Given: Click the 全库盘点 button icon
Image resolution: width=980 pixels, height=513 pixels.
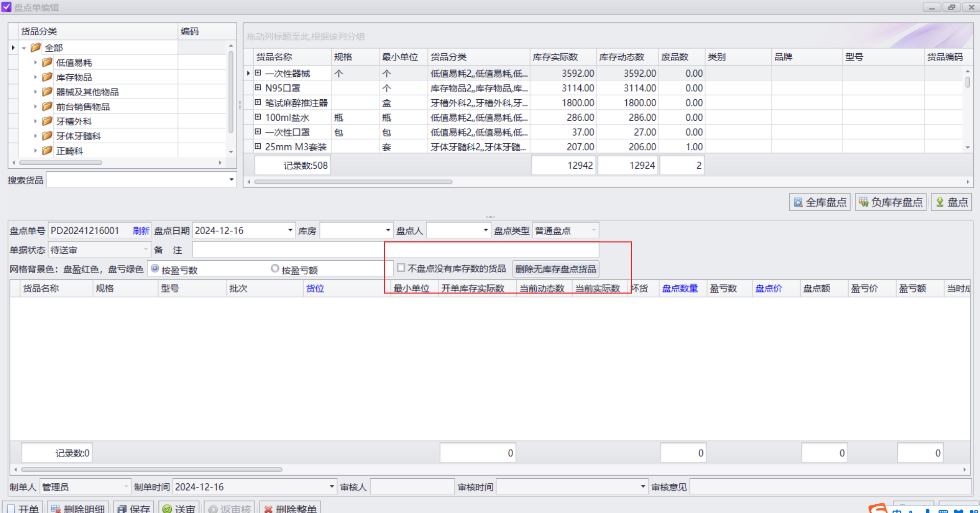Looking at the screenshot, I should [x=798, y=203].
